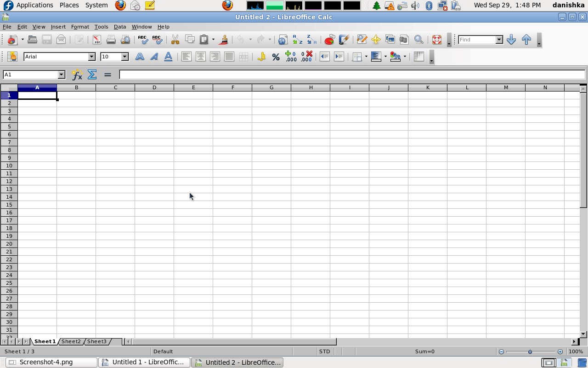The height and width of the screenshot is (368, 588).
Task: Toggle Italic formatting
Action: pos(154,57)
